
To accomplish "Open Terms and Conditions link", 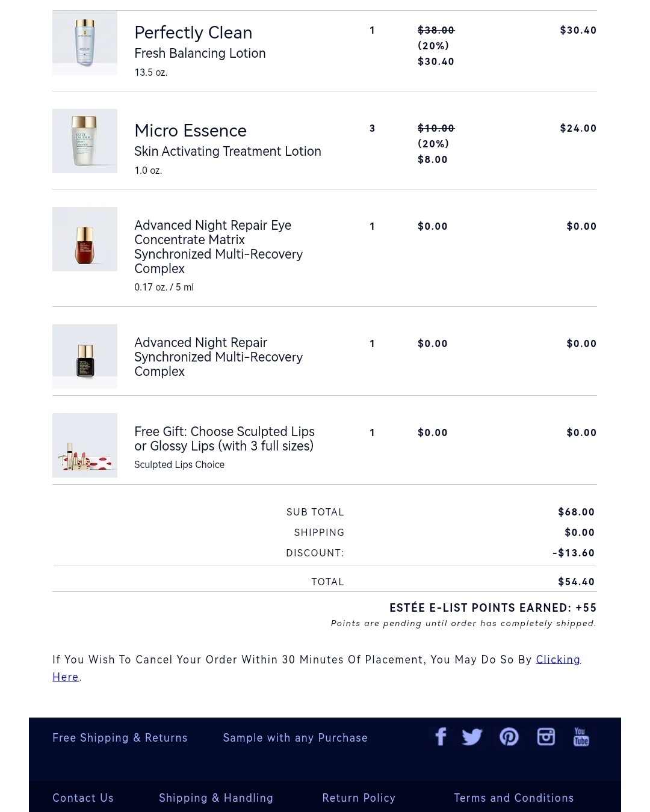I will click(x=513, y=798).
